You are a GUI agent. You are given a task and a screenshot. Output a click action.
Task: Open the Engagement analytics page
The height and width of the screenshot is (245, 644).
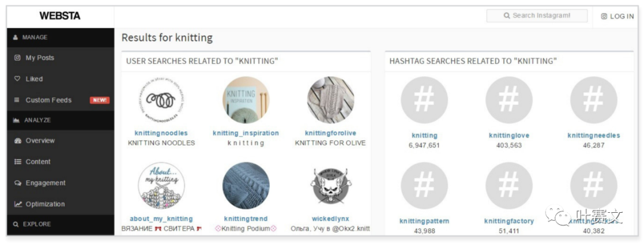pyautogui.click(x=45, y=183)
